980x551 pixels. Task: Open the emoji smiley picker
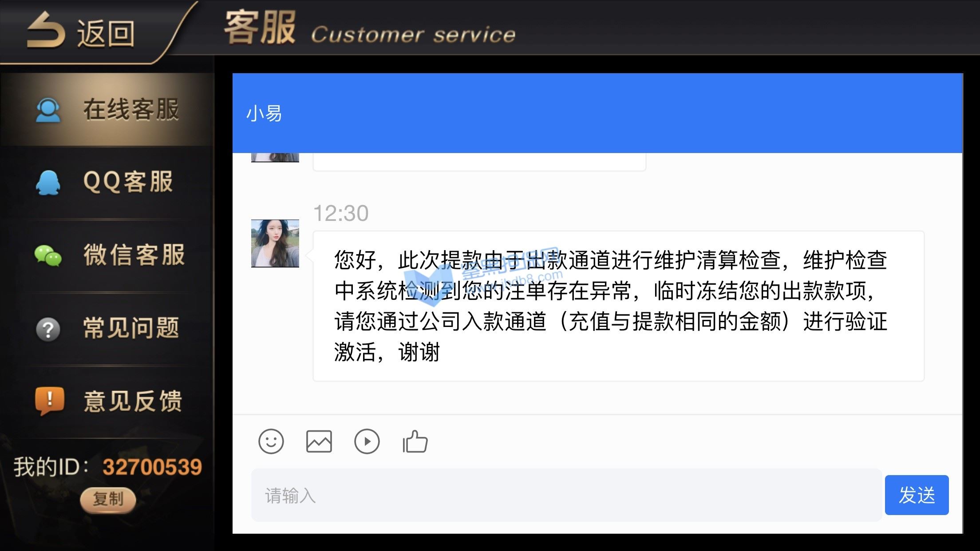[x=271, y=441]
